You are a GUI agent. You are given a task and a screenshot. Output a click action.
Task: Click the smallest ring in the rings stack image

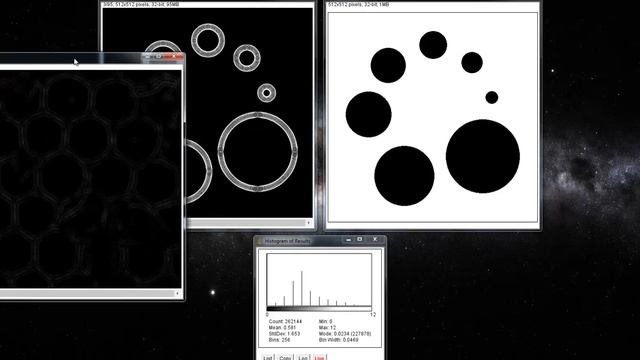tap(267, 93)
